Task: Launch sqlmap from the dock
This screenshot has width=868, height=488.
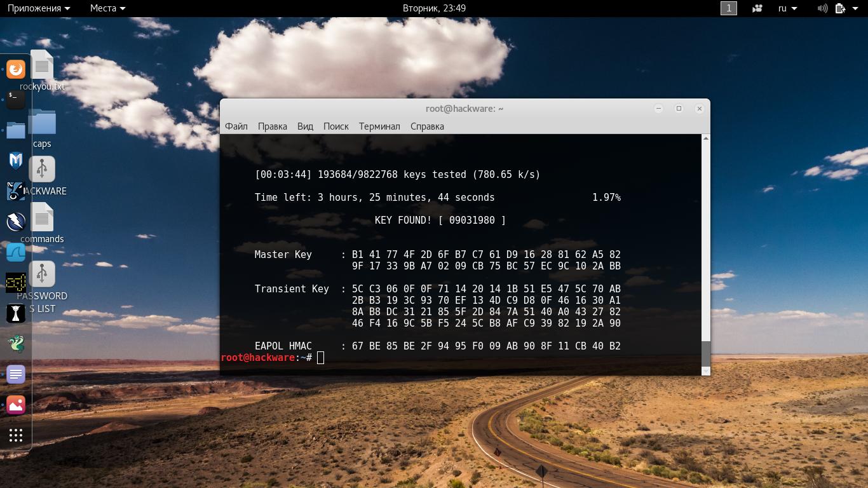Action: click(x=16, y=283)
